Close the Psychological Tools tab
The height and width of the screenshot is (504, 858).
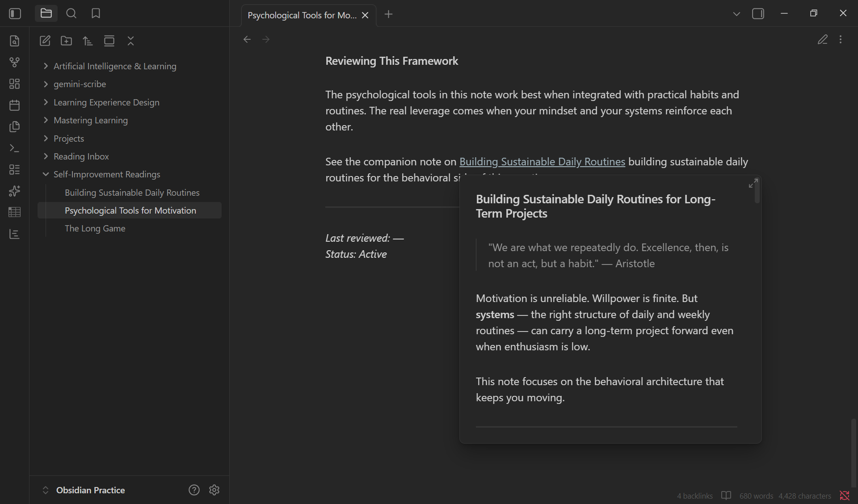tap(365, 15)
